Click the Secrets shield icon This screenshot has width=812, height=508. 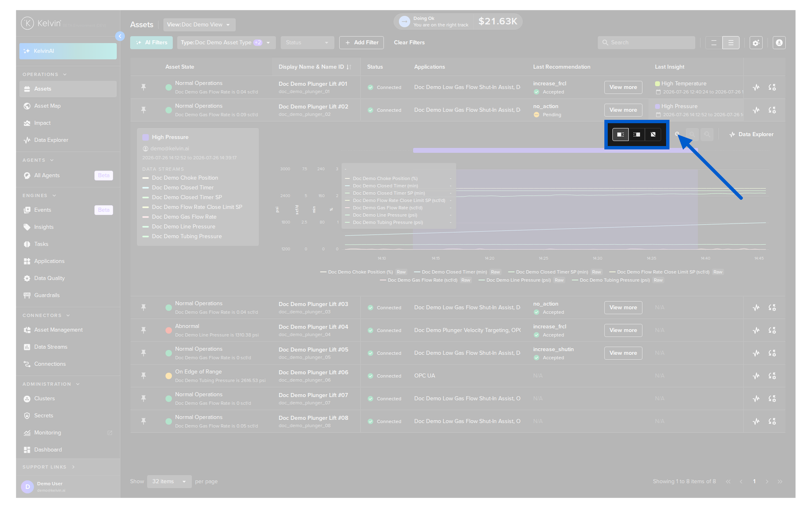coord(27,415)
